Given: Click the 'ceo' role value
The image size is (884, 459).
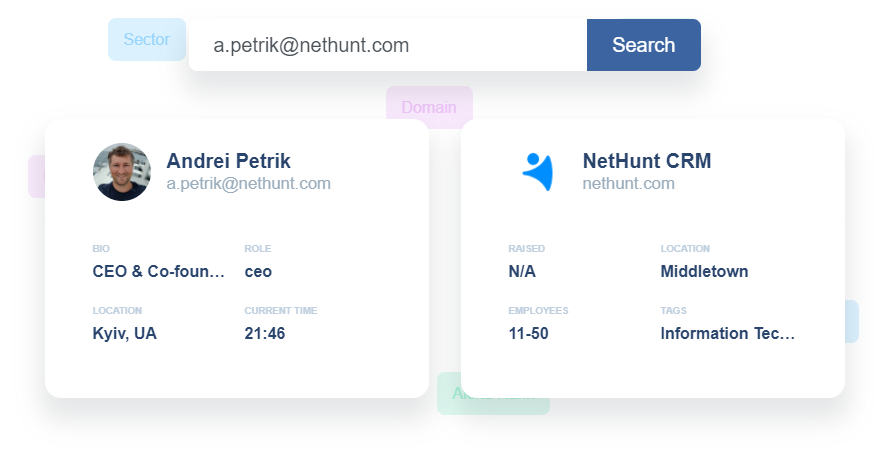Looking at the screenshot, I should click(x=258, y=272).
